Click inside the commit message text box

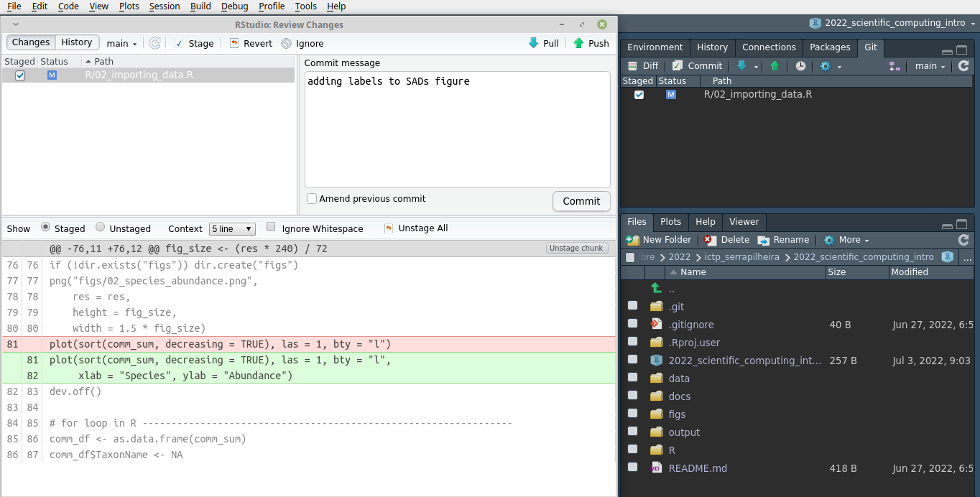(x=457, y=129)
